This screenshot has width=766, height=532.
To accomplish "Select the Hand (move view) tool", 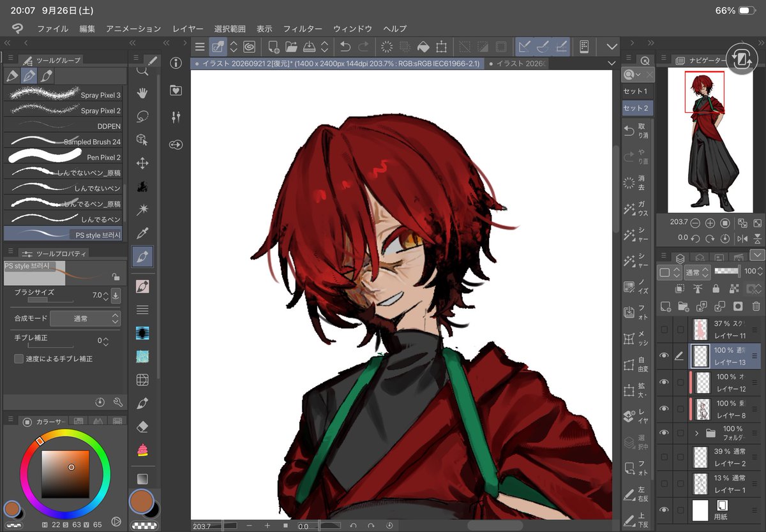I will [142, 93].
